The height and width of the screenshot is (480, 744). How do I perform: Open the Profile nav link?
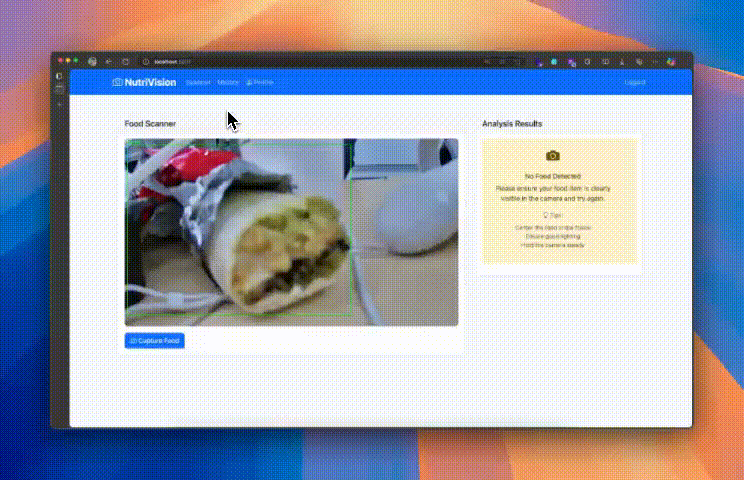point(260,83)
